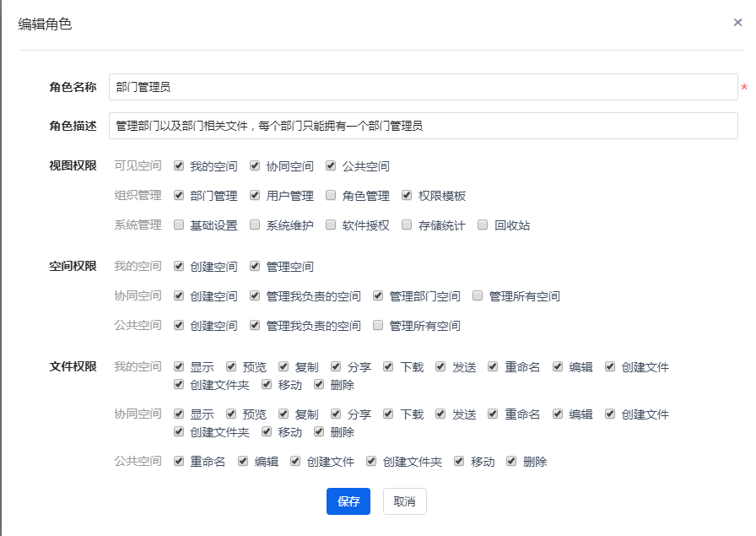Uncheck the 管理部门空间 checkbox
The image size is (756, 536).
click(378, 296)
